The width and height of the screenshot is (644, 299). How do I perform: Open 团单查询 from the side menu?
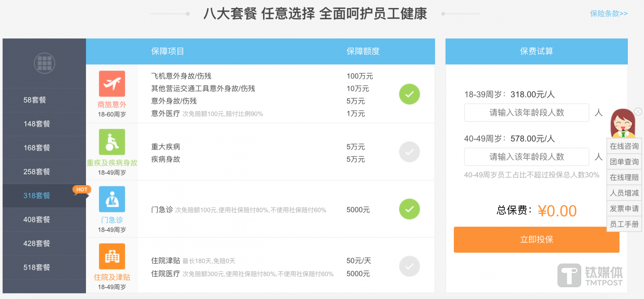[x=624, y=161]
